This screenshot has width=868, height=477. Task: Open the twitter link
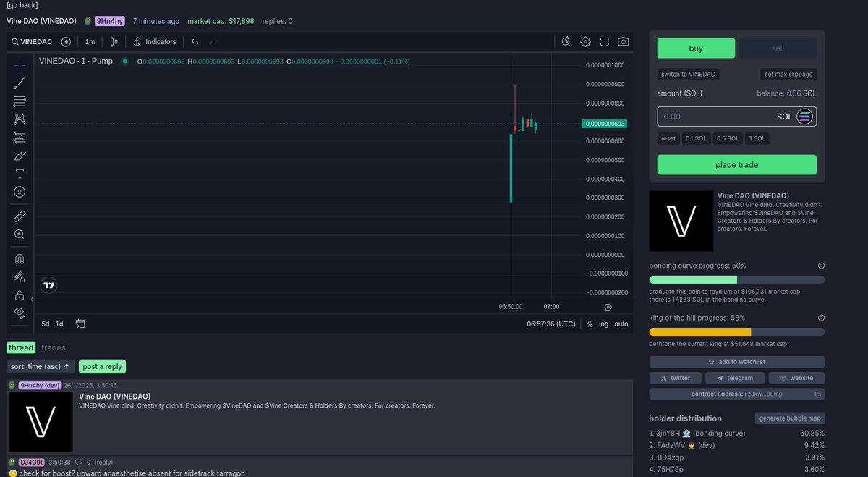tap(676, 378)
